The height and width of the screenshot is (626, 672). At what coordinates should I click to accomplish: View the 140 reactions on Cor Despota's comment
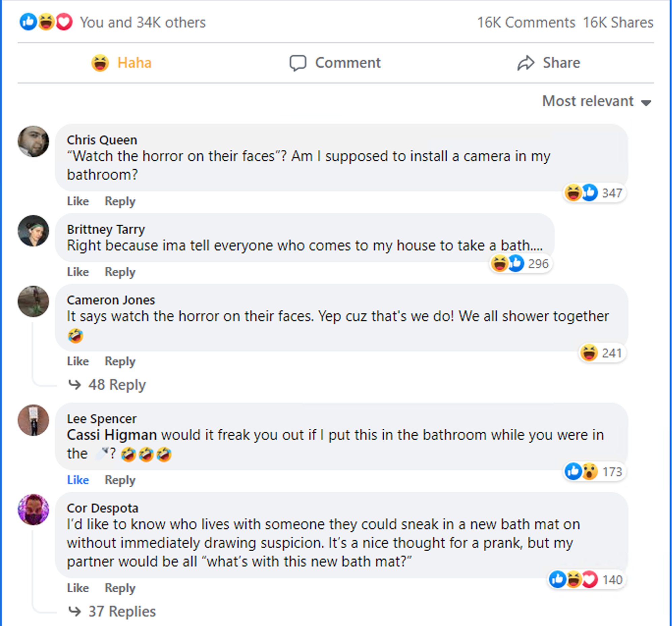586,580
